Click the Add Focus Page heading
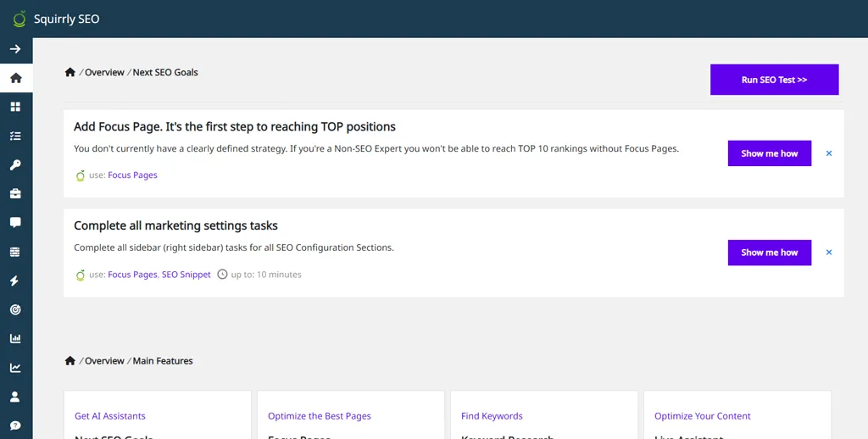 click(x=235, y=127)
